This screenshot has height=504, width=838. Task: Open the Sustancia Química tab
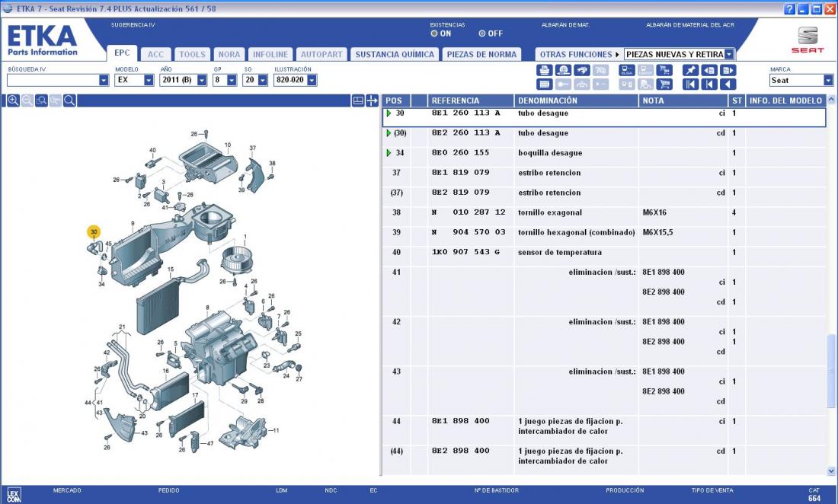[395, 55]
